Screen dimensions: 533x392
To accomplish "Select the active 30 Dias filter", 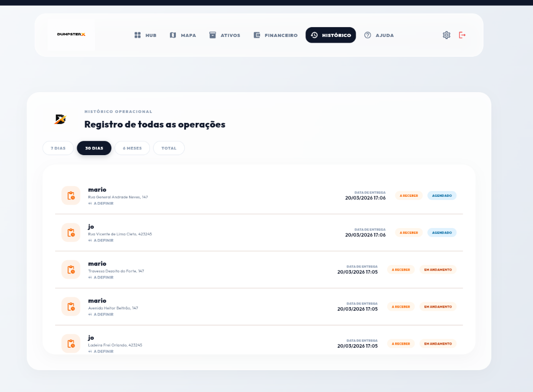I will 94,148.
